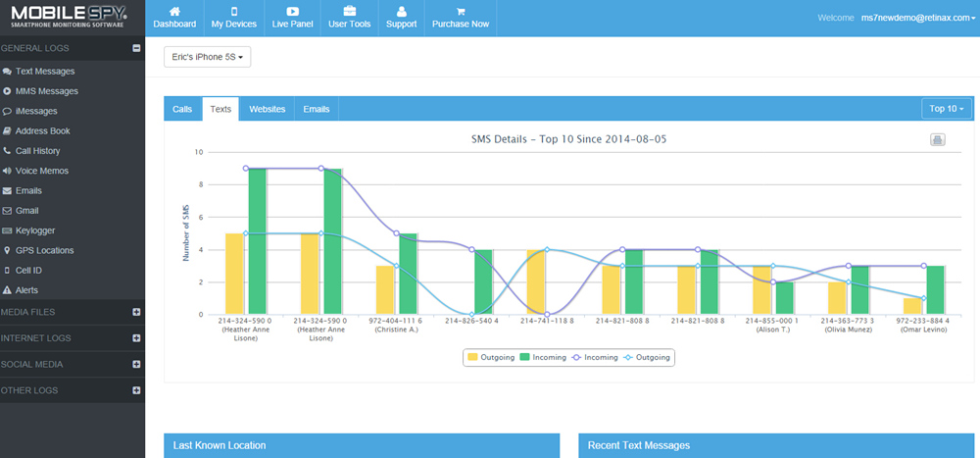Click the Cell ID phone icon
The width and height of the screenshot is (980, 458).
pos(7,271)
